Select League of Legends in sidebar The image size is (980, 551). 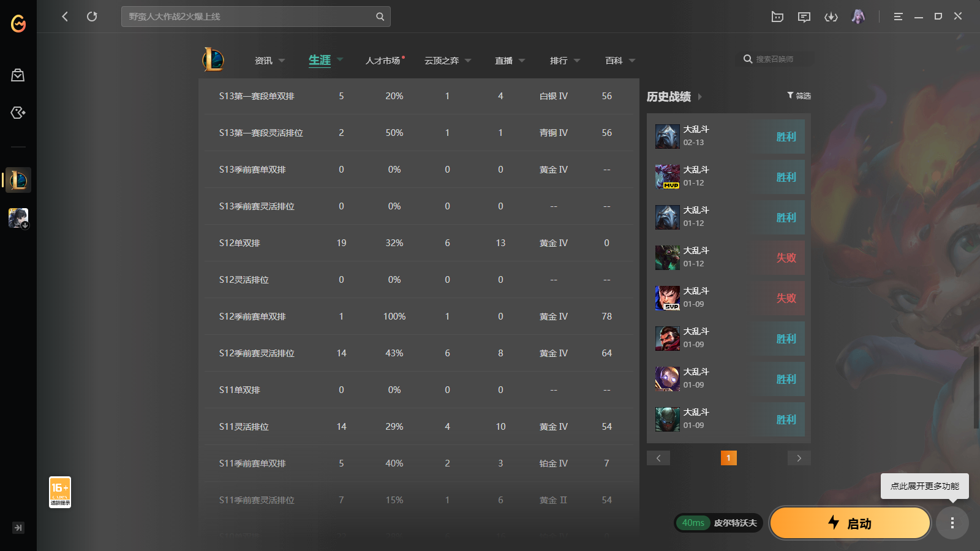pos(18,180)
